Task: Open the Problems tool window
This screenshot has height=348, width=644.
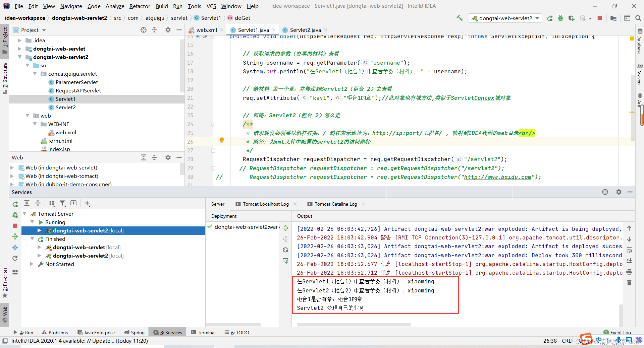Action: [55, 332]
